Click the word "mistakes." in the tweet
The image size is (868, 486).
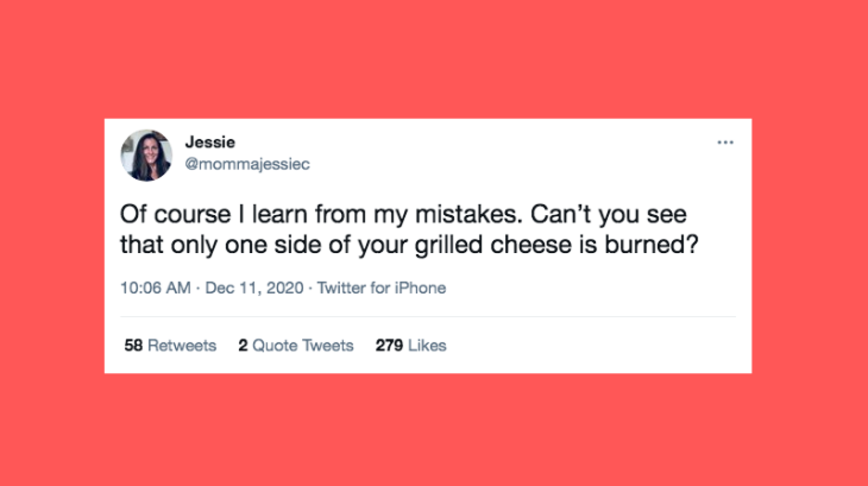469,214
